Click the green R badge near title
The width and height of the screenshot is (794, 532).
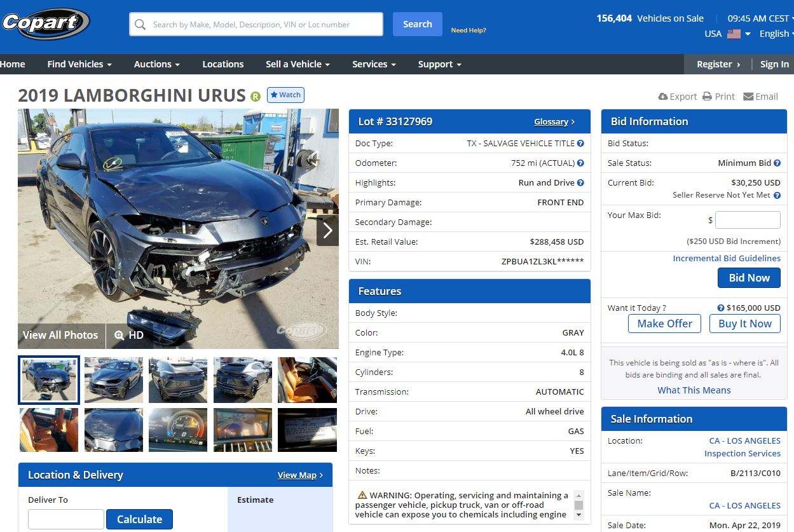point(256,97)
